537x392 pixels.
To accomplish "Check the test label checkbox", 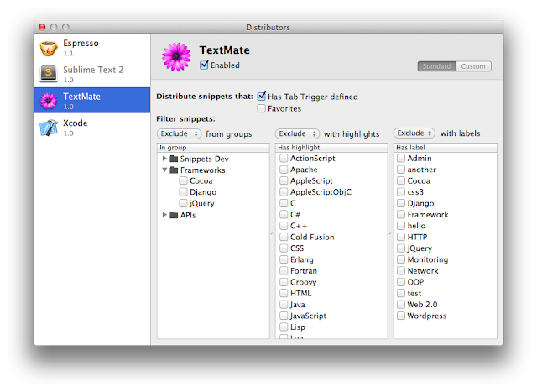I will click(x=401, y=293).
